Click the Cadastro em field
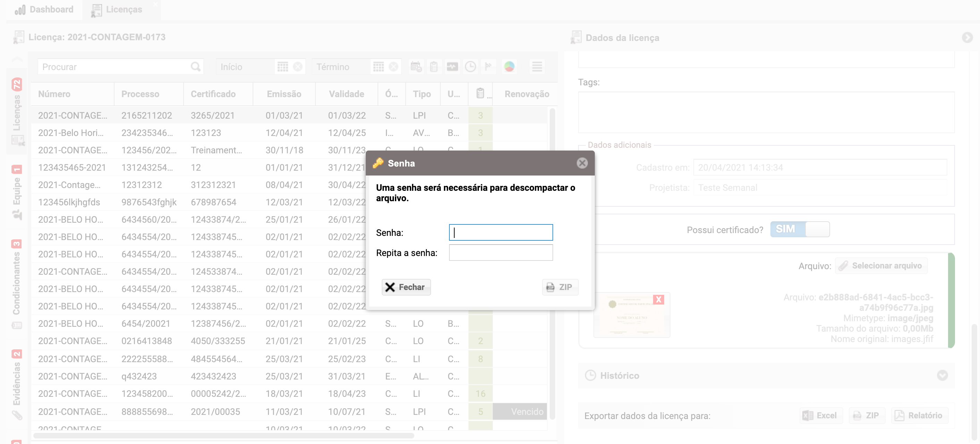 click(820, 167)
